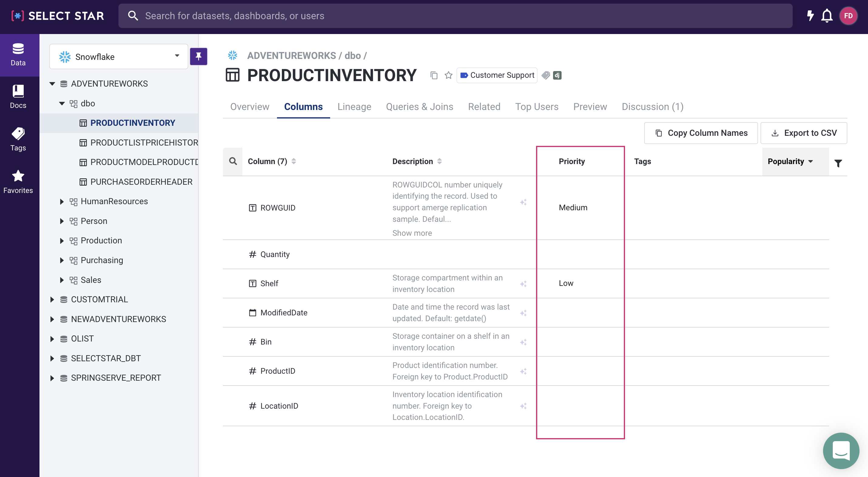
Task: Click the lightning bolt icon in header
Action: 810,16
